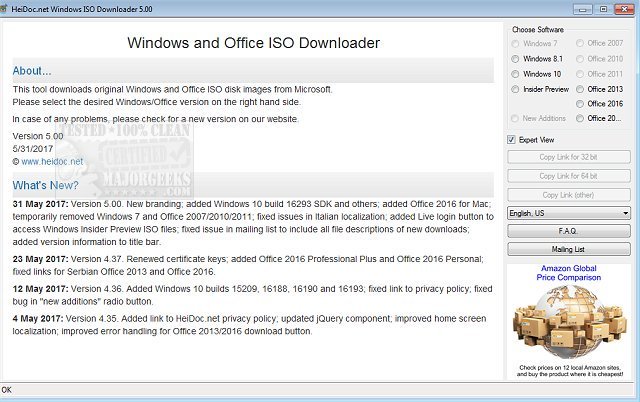This screenshot has height=402, width=640.
Task: Minimize the ISO Downloader window
Action: [582, 9]
